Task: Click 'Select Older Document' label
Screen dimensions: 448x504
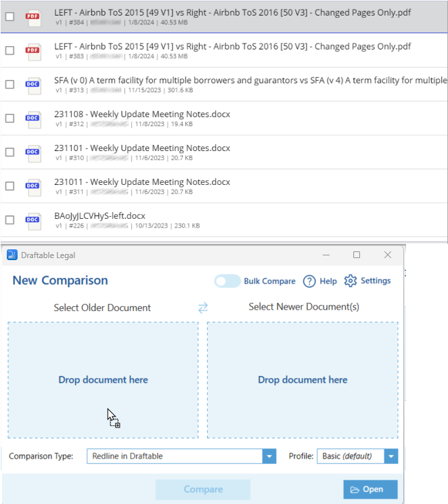Action: pos(102,308)
